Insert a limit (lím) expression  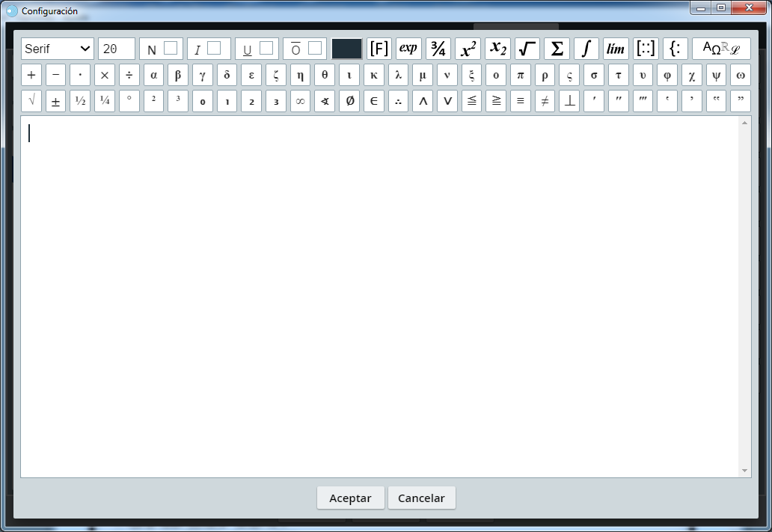pyautogui.click(x=616, y=49)
